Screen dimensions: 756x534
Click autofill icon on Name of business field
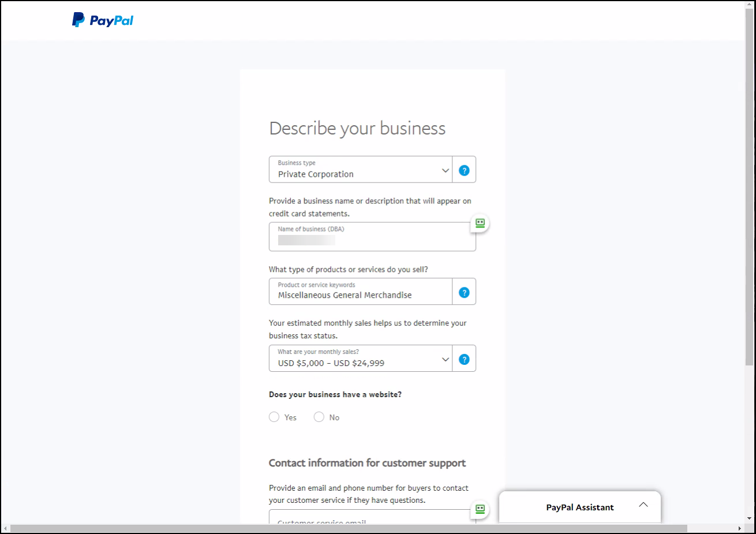(x=480, y=223)
